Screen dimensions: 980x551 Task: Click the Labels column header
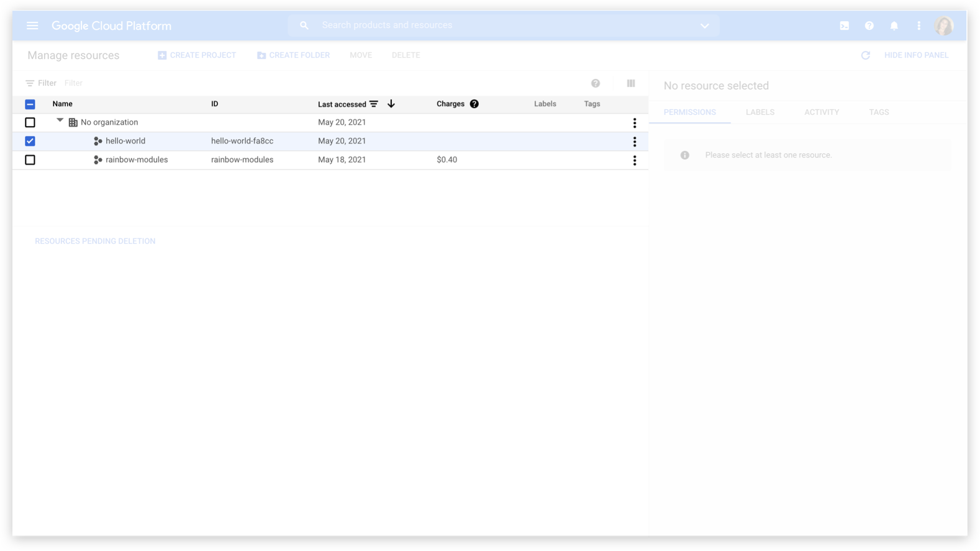pos(545,104)
